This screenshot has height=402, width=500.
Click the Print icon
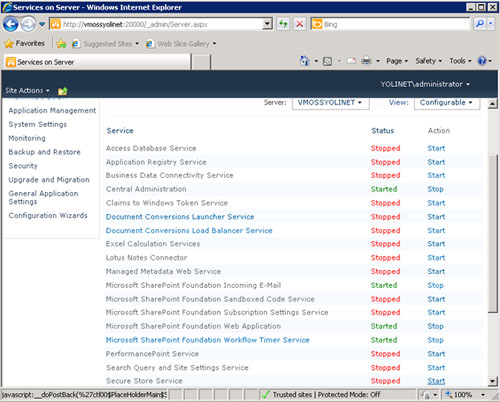pyautogui.click(x=366, y=61)
